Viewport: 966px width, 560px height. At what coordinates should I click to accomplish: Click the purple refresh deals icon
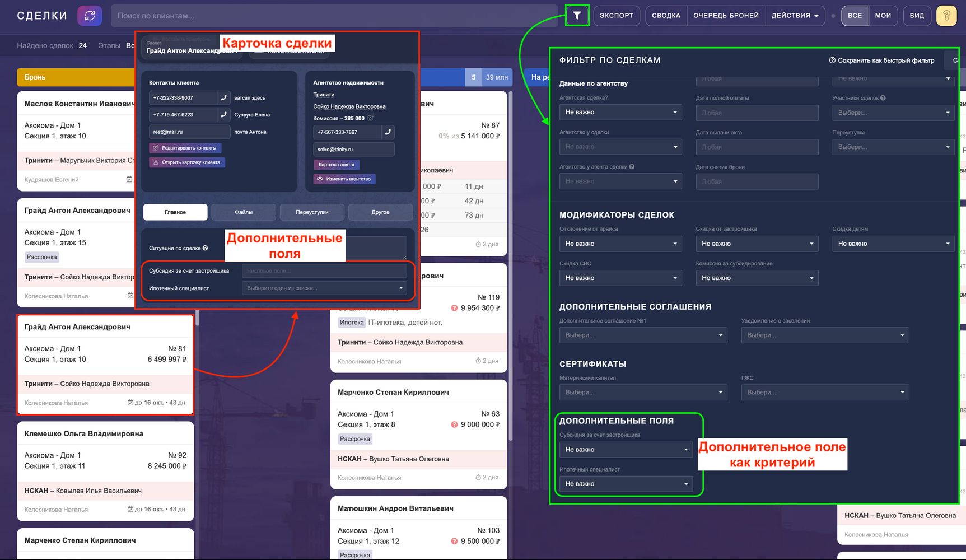point(90,16)
